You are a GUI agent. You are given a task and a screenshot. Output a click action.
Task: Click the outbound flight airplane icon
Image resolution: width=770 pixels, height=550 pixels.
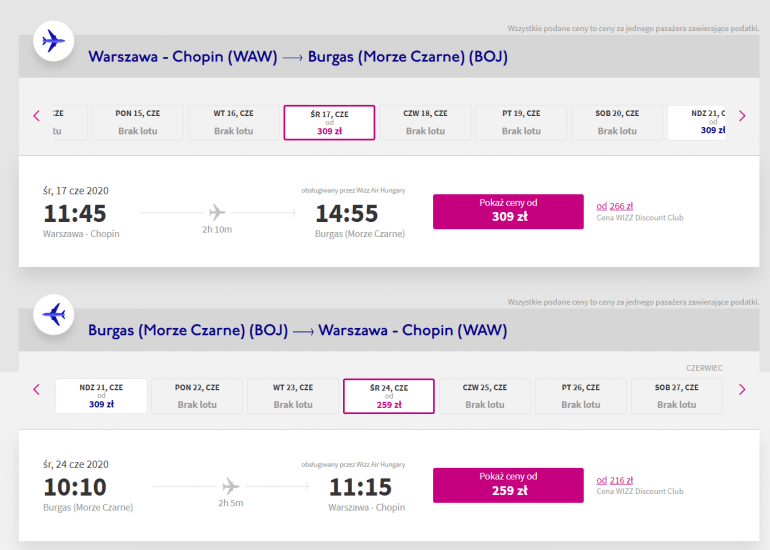point(53,41)
